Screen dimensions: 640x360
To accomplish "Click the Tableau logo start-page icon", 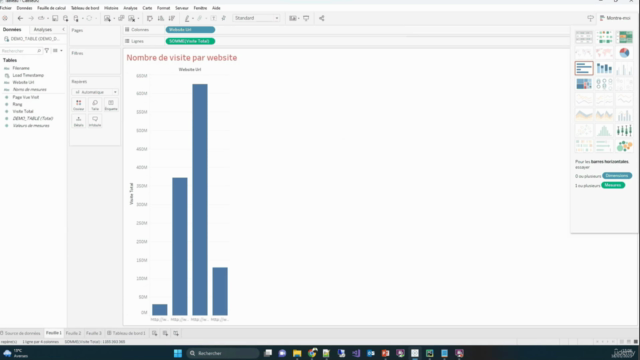I will pos(5,18).
